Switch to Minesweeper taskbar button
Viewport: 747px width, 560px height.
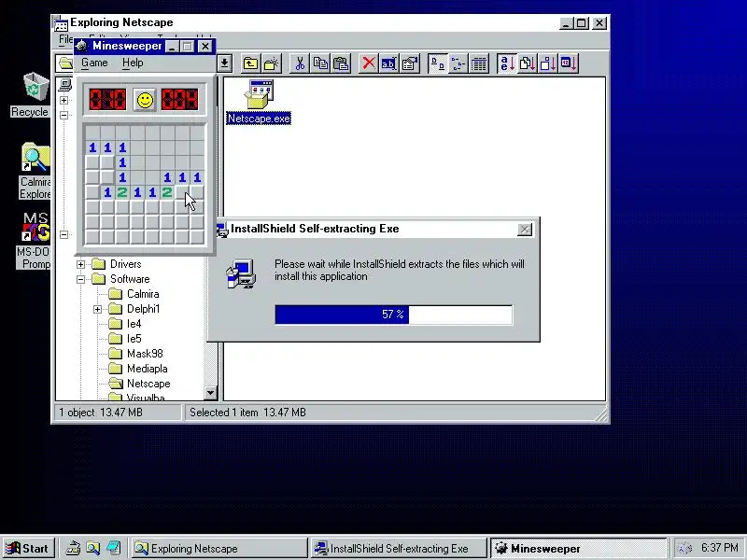[x=578, y=549]
